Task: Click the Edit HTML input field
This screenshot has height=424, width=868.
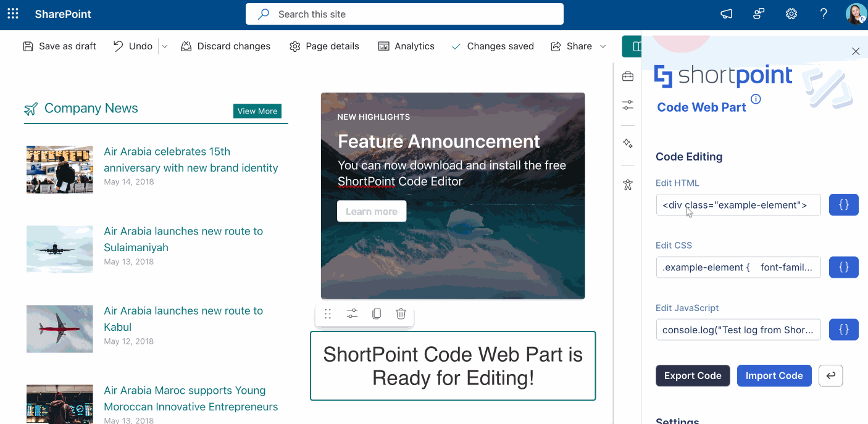Action: [738, 205]
